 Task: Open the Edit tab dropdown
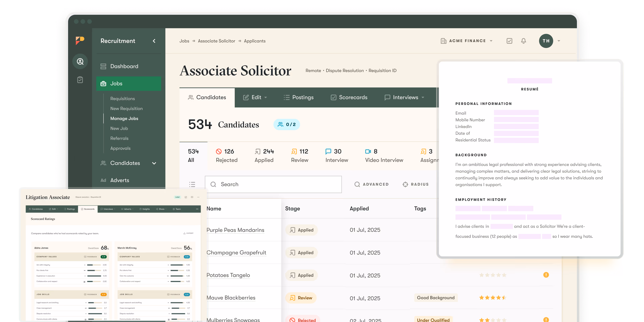click(x=255, y=97)
